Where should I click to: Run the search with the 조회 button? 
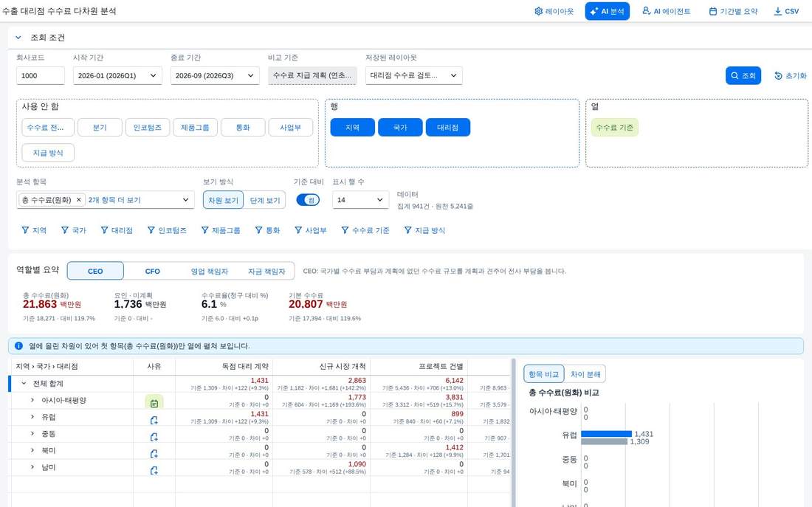pos(743,75)
